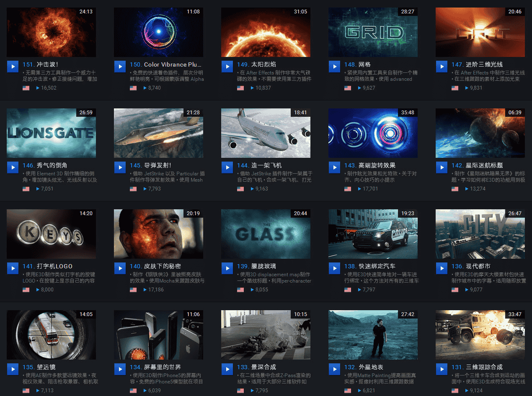
Task: Click the play button beside 142. 星际迷航标题
Action: 442,167
